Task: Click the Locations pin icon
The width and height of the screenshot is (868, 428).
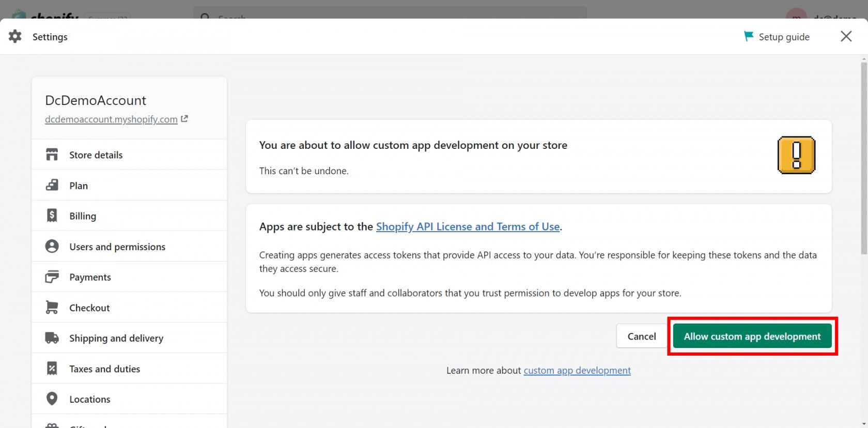Action: tap(52, 399)
